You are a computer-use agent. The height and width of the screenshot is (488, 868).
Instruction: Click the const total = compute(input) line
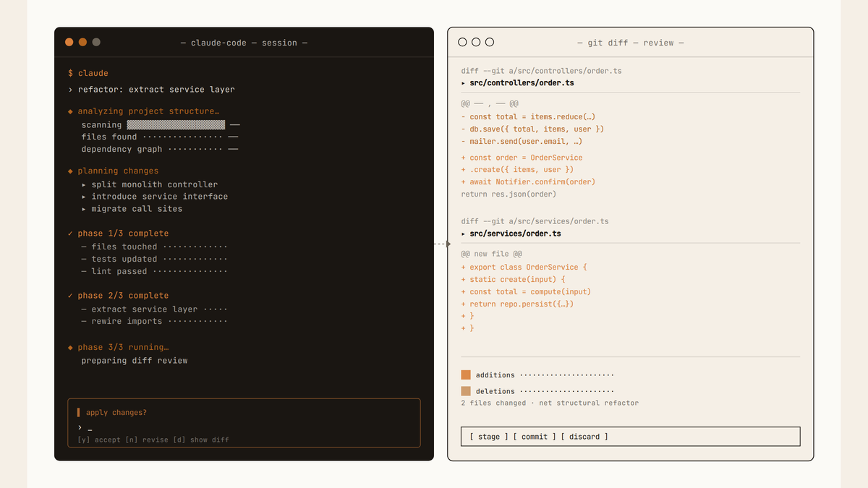[x=526, y=291]
